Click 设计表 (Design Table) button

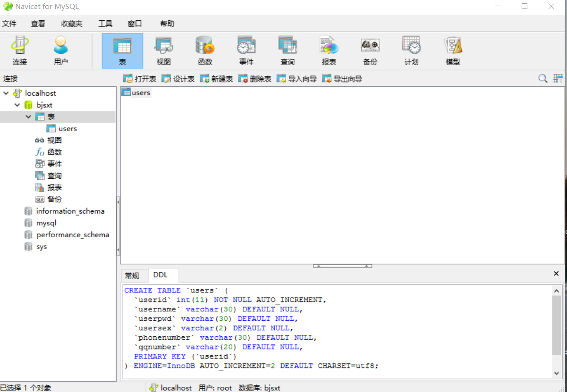point(178,79)
